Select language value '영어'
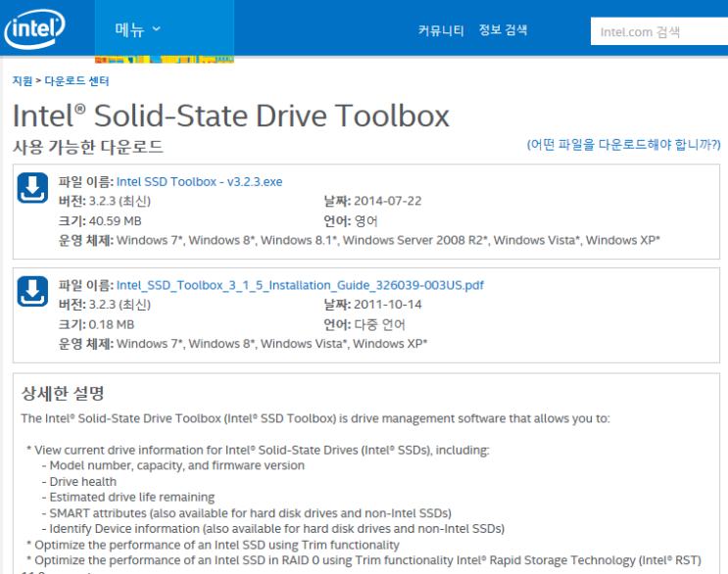This screenshot has width=728, height=574. tap(365, 220)
